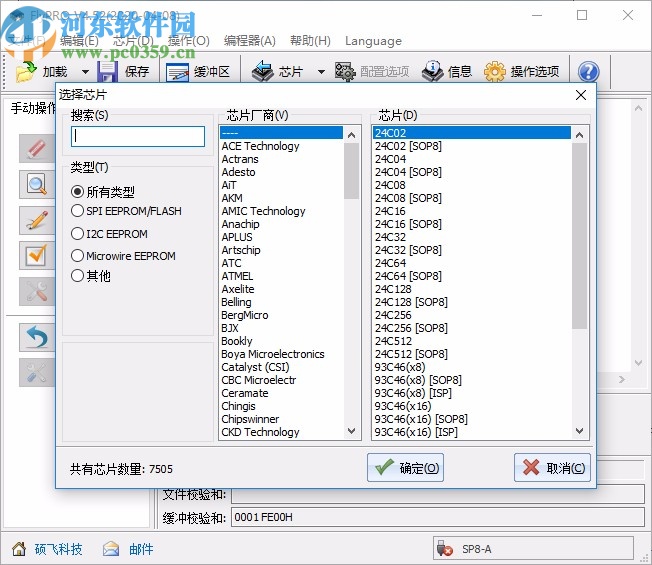Select vendor Belling
This screenshot has height=565, width=652.
point(282,302)
